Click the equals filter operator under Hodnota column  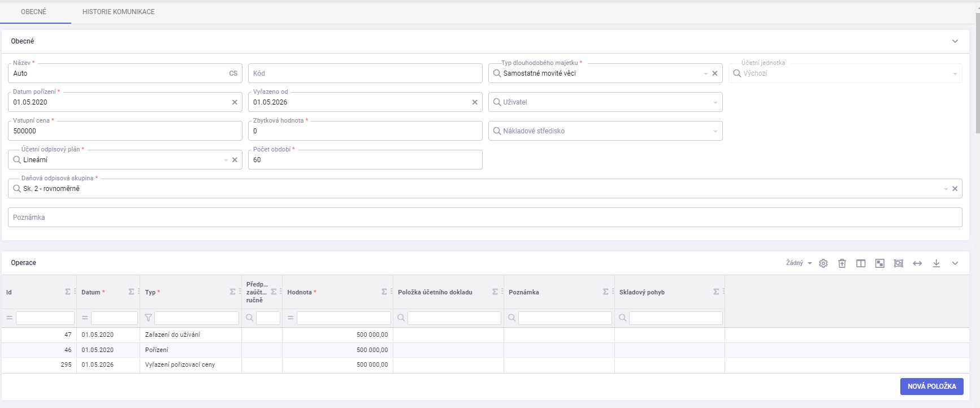[x=290, y=318]
